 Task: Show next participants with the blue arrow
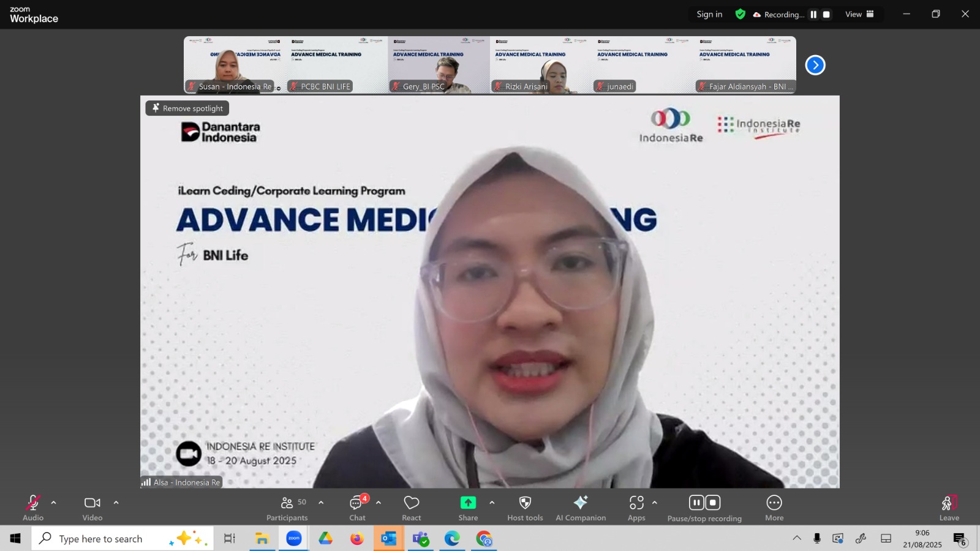pyautogui.click(x=815, y=65)
